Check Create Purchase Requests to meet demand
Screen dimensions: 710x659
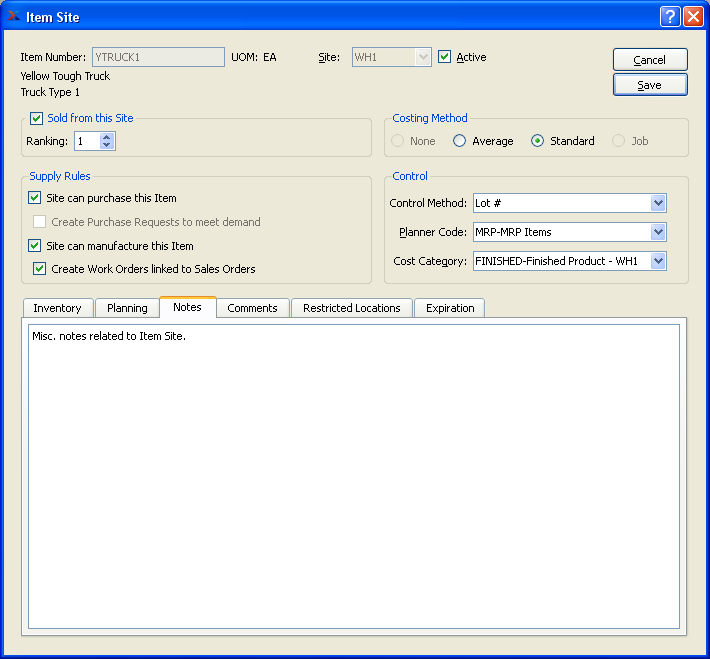(39, 221)
